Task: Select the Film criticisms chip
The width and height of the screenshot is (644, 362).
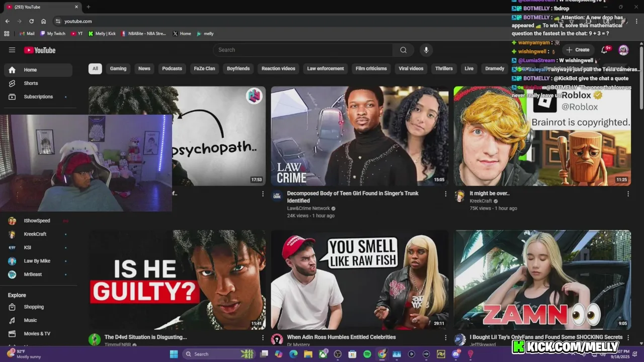Action: [x=371, y=68]
